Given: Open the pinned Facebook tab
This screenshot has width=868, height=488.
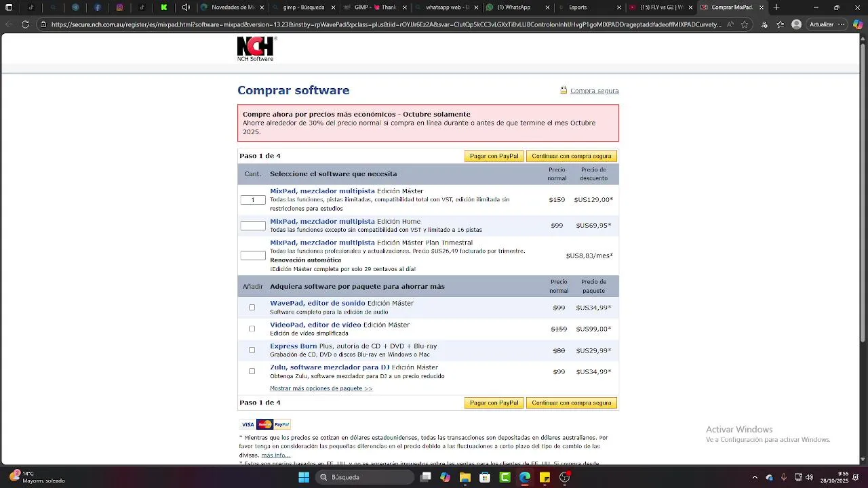Looking at the screenshot, I should click(98, 7).
